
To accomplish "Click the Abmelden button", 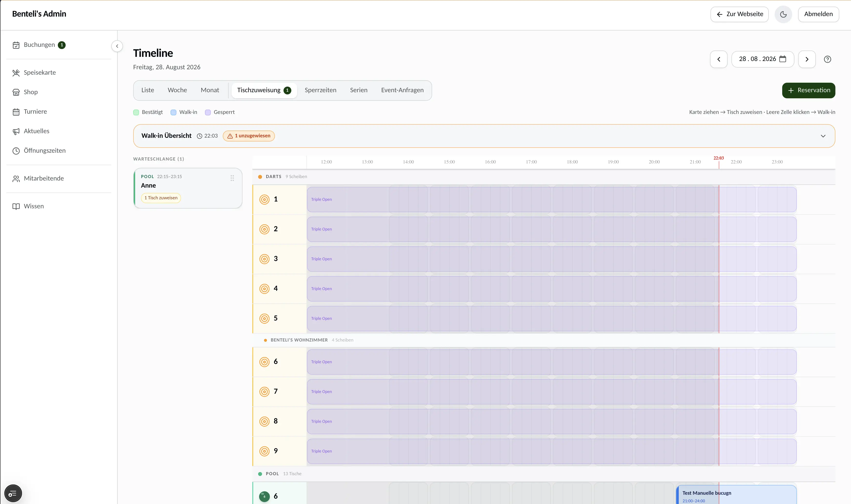I will click(818, 14).
